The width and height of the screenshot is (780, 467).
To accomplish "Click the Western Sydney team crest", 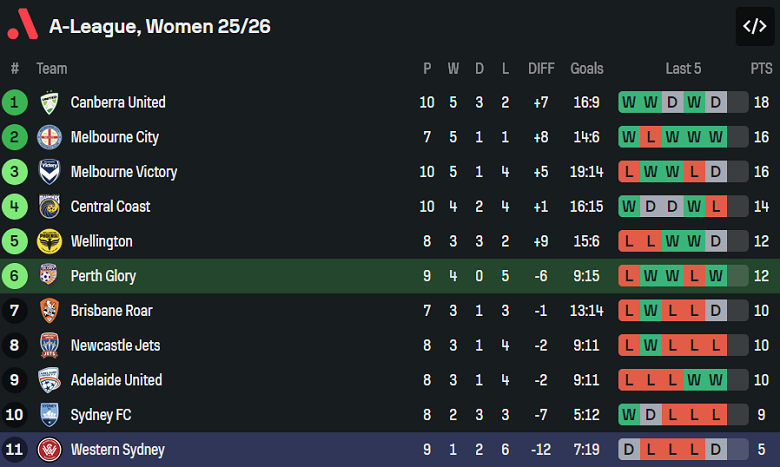I will (49, 449).
